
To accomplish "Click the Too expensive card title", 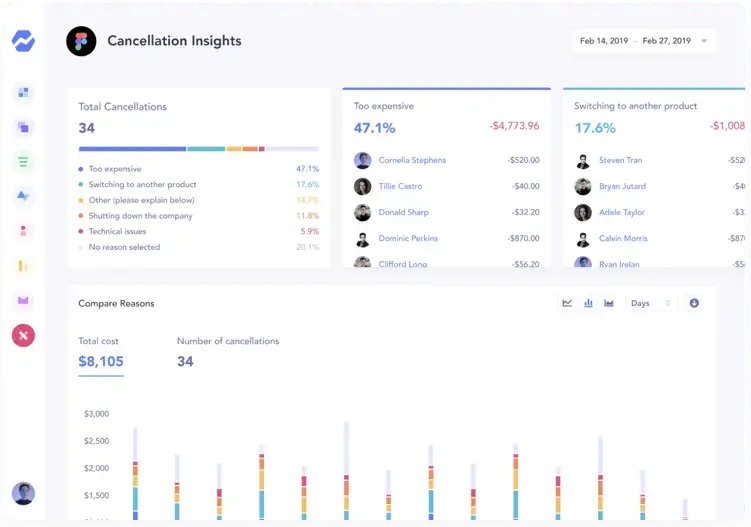I will coord(384,106).
